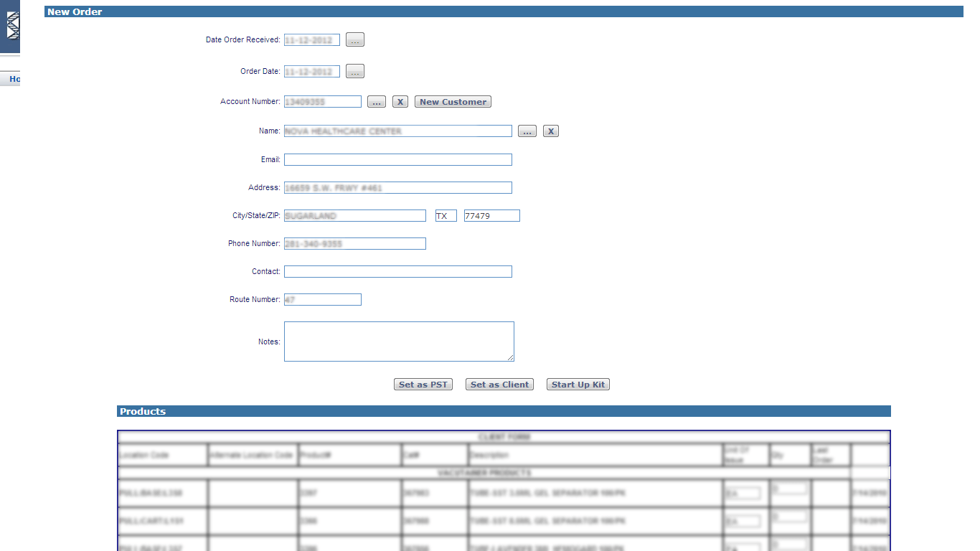
Task: Click inside the Notes text area
Action: (398, 341)
